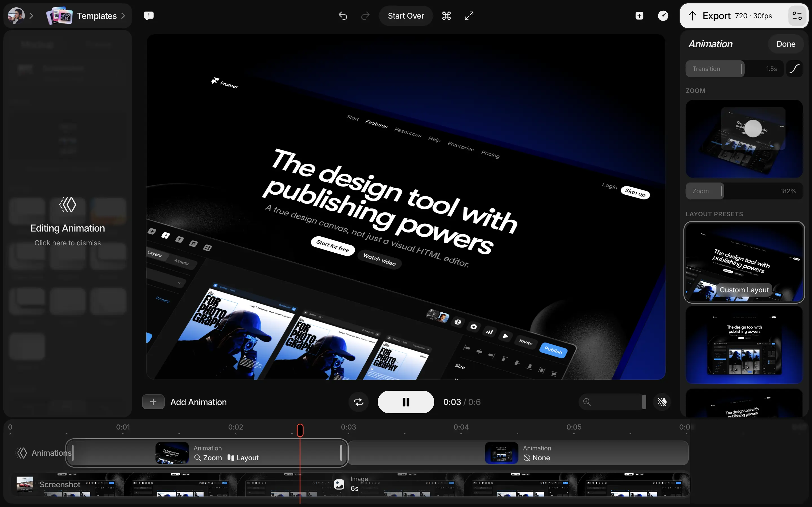The width and height of the screenshot is (812, 507).
Task: Open export settings with the sliders icon
Action: pyautogui.click(x=797, y=15)
